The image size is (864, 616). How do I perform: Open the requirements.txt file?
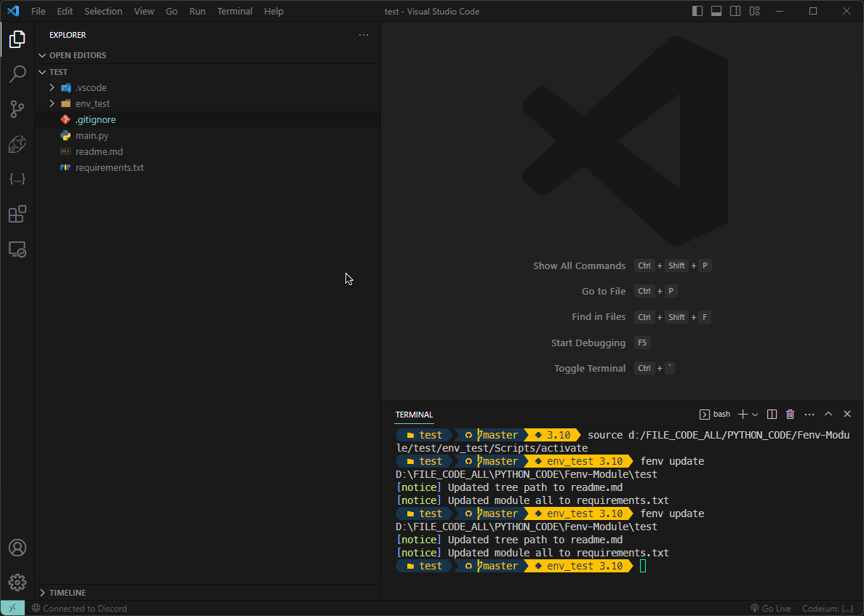(208, 167)
